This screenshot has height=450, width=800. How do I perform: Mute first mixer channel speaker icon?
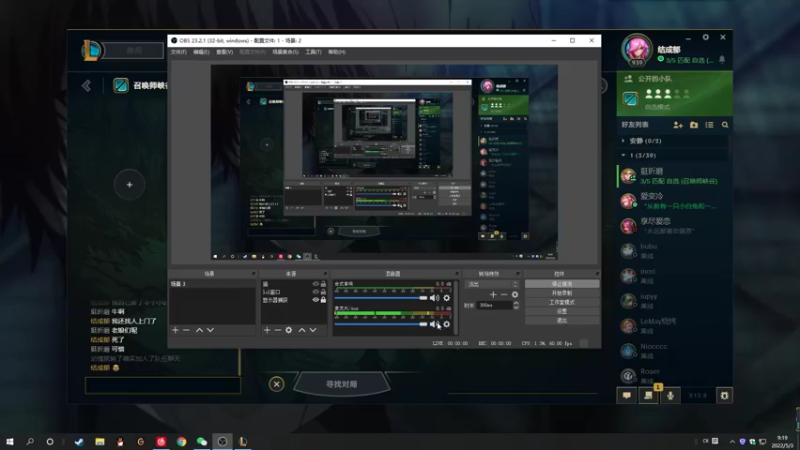434,298
